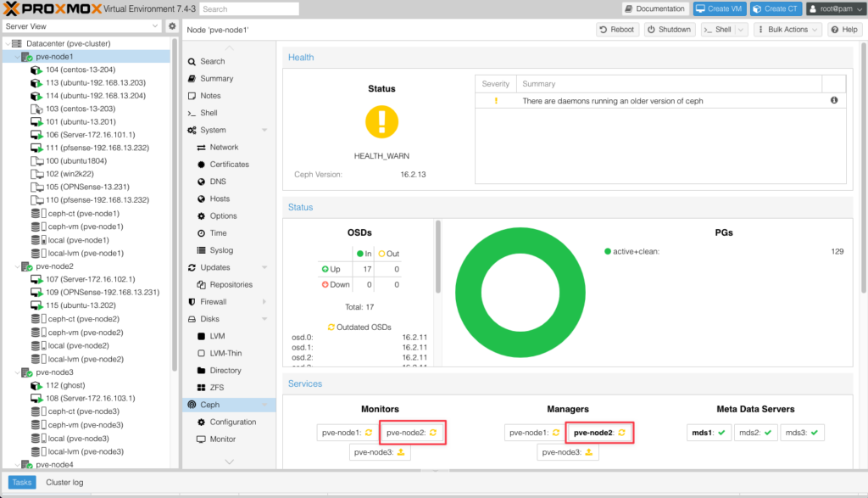Viewport: 868px width, 498px height.
Task: Click the green check on mds1
Action: click(x=721, y=433)
